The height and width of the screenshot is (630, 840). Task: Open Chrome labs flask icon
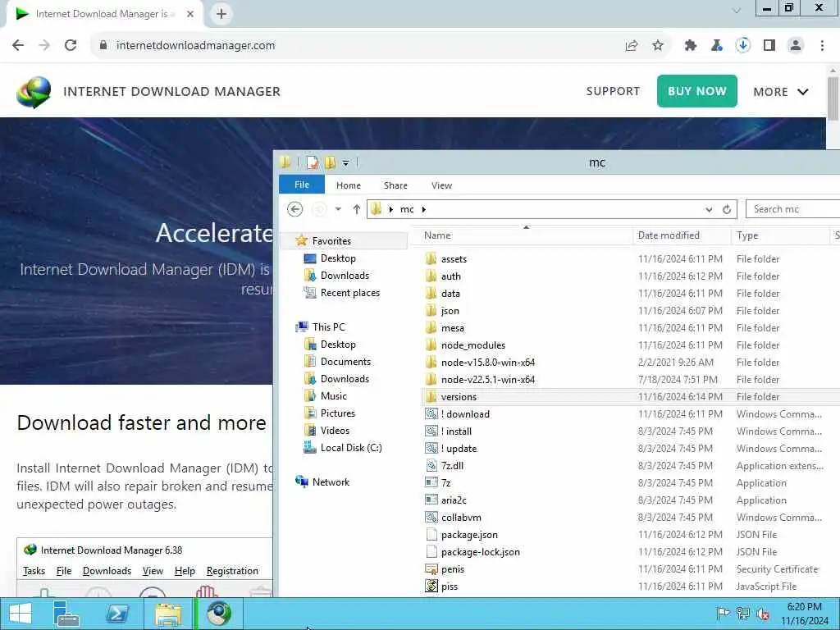pos(717,46)
